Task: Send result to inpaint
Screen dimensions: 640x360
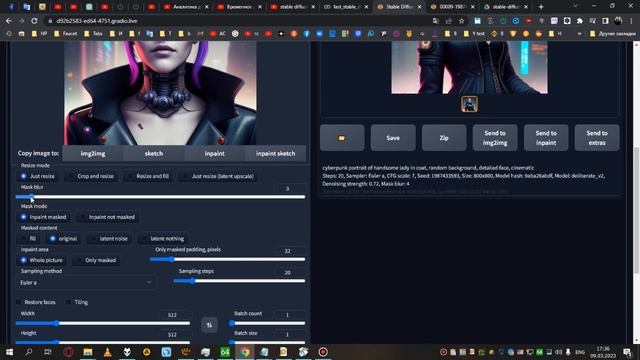Action: click(x=546, y=138)
